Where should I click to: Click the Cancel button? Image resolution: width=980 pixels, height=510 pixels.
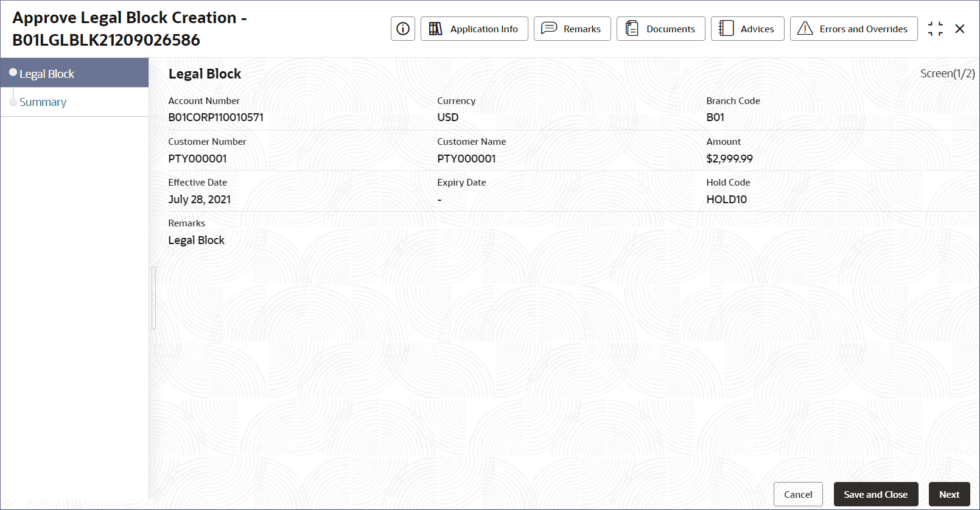tap(798, 494)
